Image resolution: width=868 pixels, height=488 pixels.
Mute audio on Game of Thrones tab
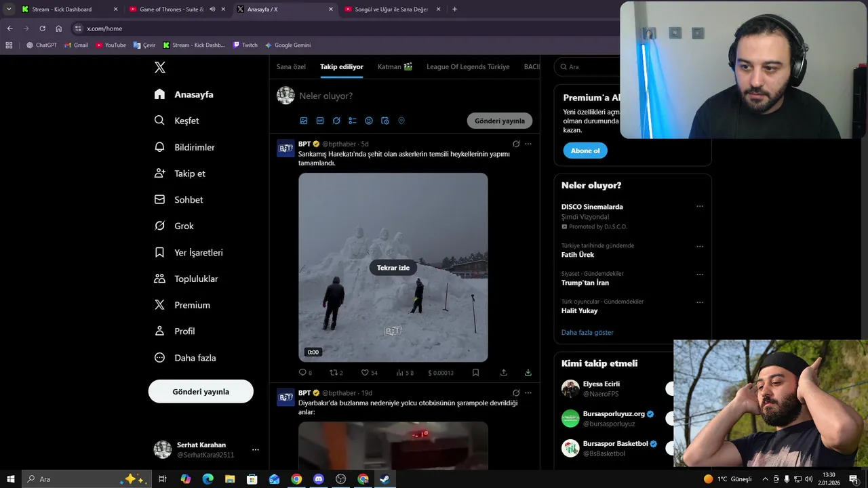[x=212, y=9]
